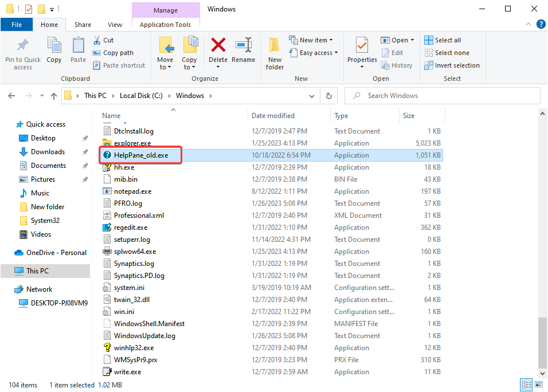Switch to the View ribbon tab
The width and height of the screenshot is (548, 392).
pyautogui.click(x=115, y=25)
